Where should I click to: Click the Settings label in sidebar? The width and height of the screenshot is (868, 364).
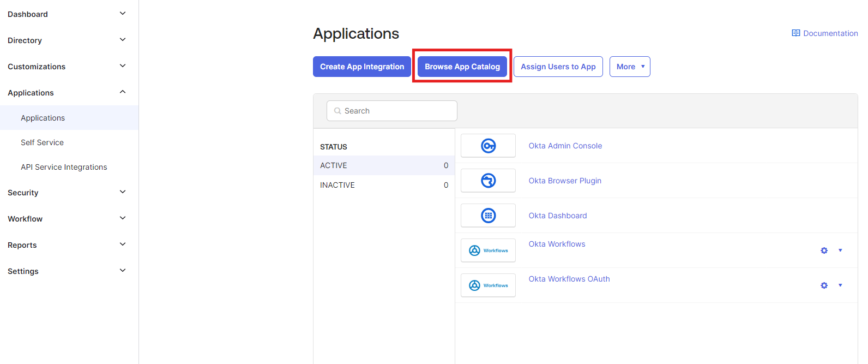[x=23, y=271]
